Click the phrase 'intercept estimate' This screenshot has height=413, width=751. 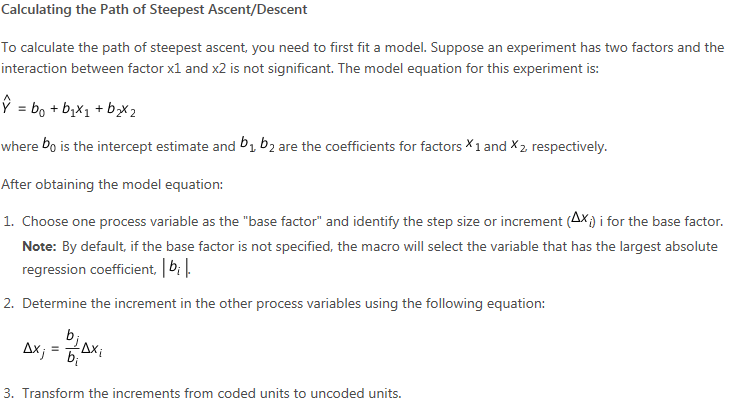coord(159,147)
